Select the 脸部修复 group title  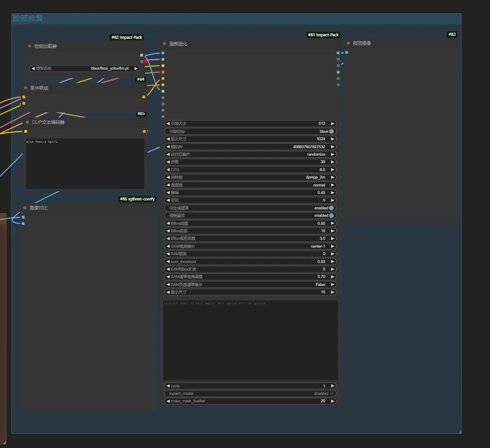(28, 18)
